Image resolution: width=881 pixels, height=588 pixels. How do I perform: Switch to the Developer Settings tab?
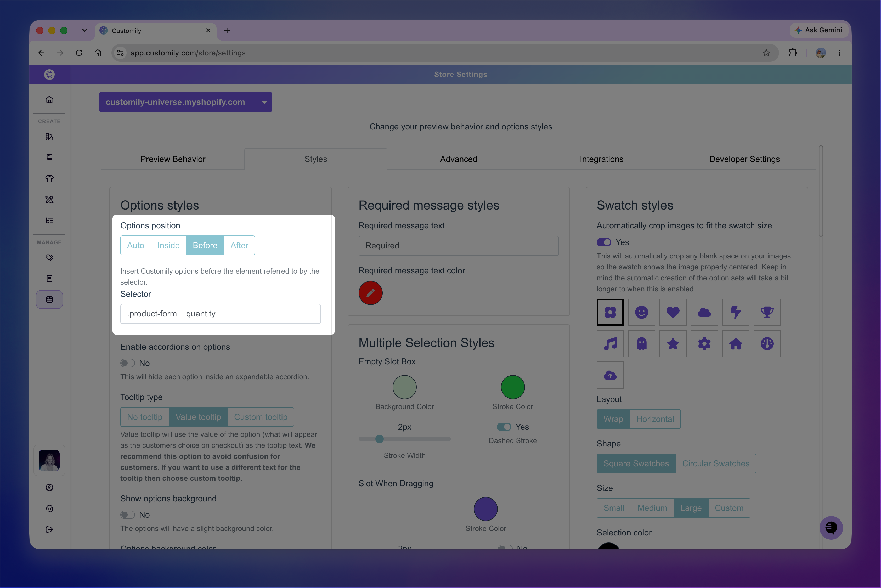pos(744,159)
